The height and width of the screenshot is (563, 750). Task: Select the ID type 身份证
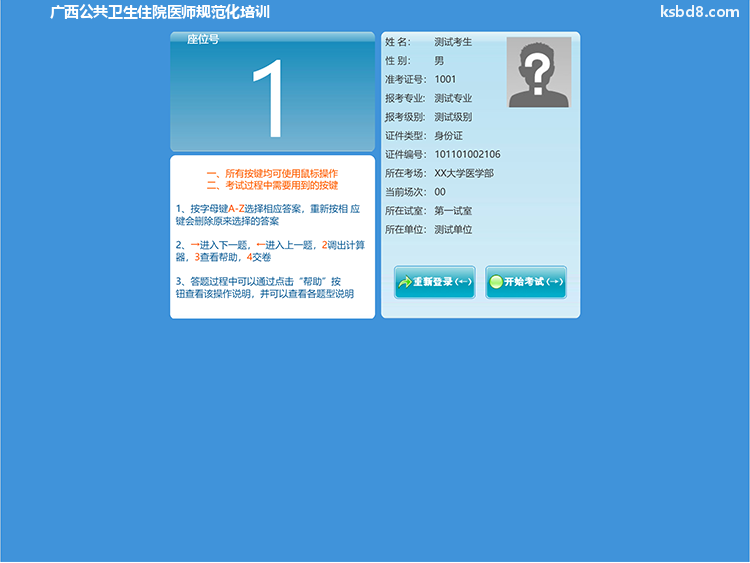(448, 136)
